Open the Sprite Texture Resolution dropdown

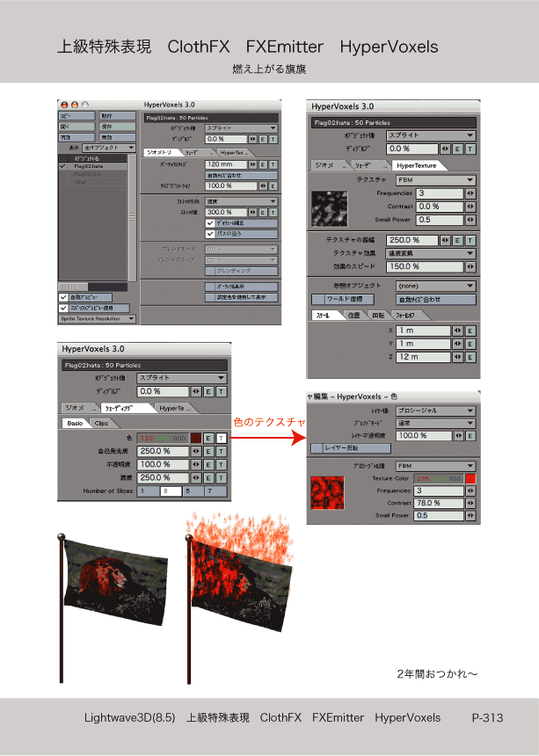coord(98,319)
